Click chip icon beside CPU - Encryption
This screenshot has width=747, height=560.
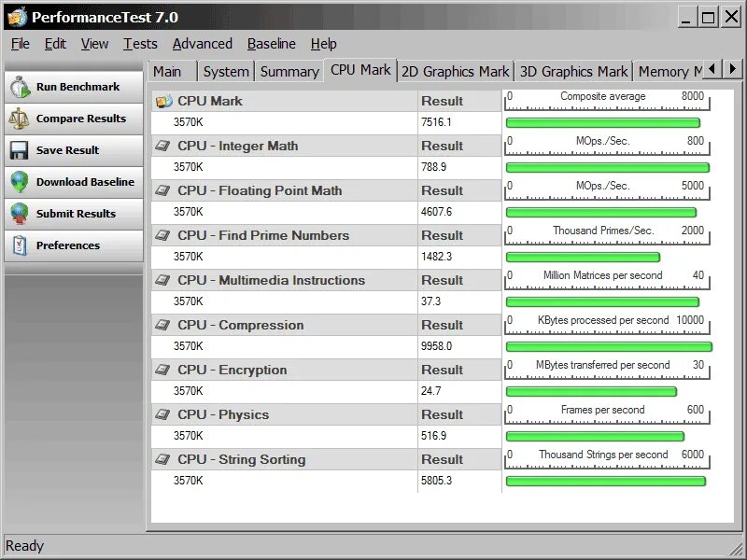coord(162,370)
